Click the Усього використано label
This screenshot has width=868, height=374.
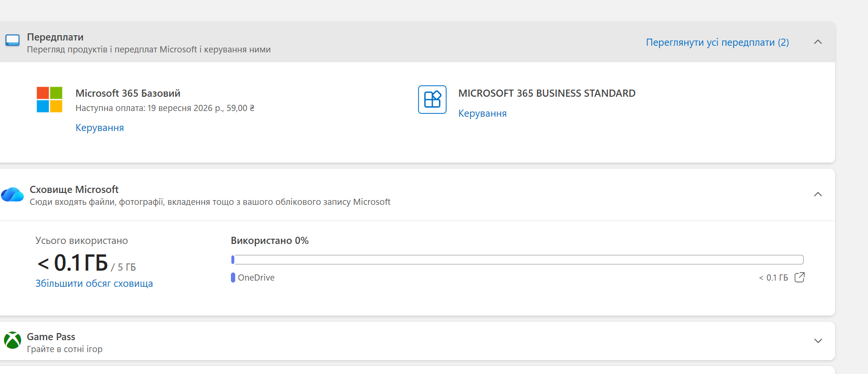pyautogui.click(x=81, y=241)
